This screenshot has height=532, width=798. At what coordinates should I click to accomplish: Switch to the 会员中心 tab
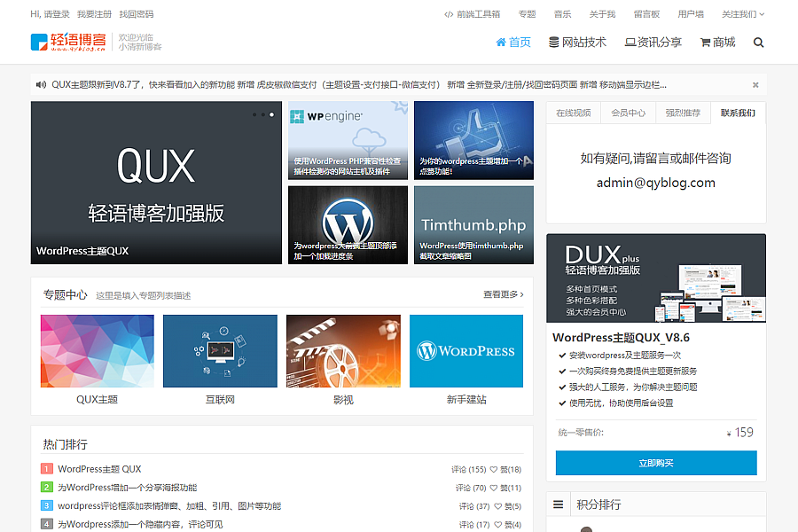point(629,113)
